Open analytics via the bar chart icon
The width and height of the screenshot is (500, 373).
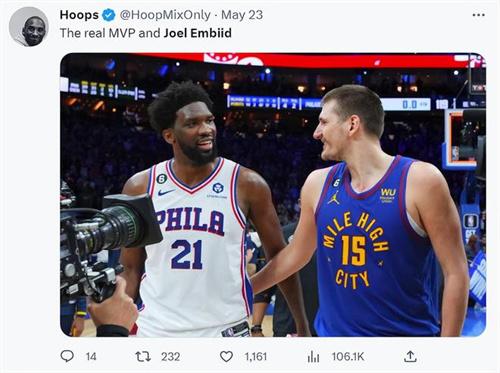[x=313, y=357]
